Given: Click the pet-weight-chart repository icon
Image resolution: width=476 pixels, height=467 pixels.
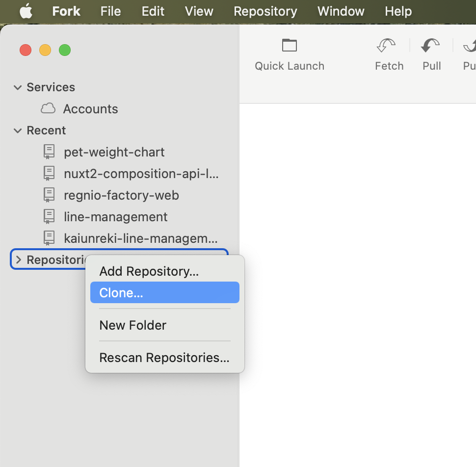Looking at the screenshot, I should click(49, 152).
